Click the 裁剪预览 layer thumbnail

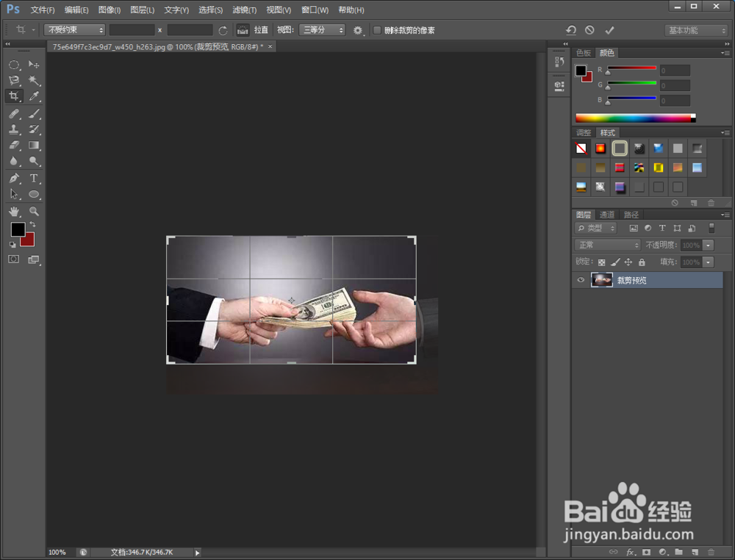(x=602, y=280)
